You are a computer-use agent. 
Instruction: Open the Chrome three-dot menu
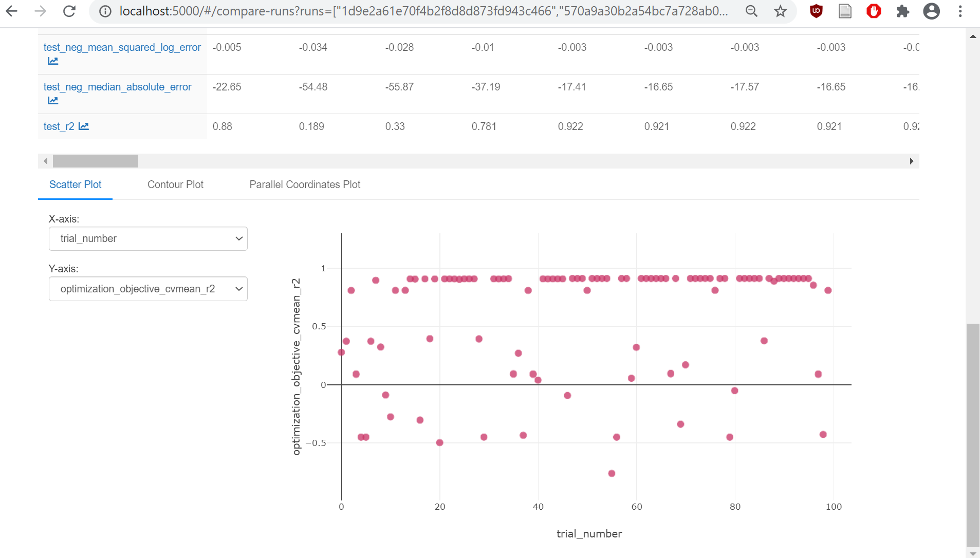pos(960,11)
